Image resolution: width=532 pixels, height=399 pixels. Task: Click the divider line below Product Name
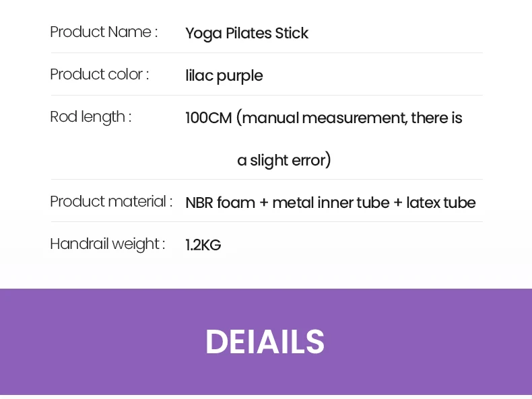(x=267, y=53)
